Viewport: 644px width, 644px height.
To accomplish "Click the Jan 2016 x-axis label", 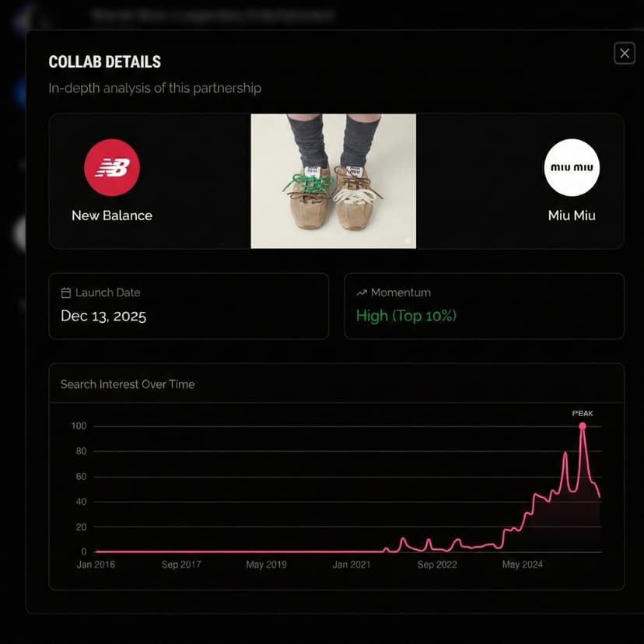I will point(96,565).
